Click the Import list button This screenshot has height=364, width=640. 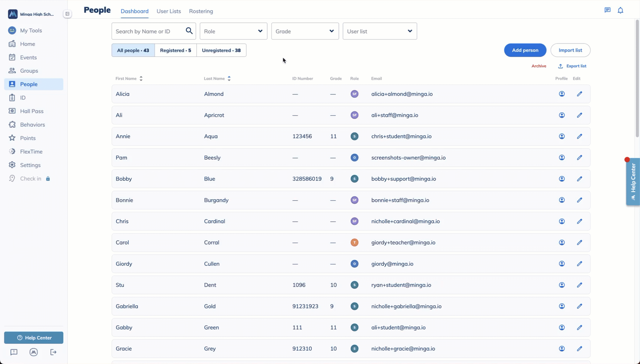[570, 50]
